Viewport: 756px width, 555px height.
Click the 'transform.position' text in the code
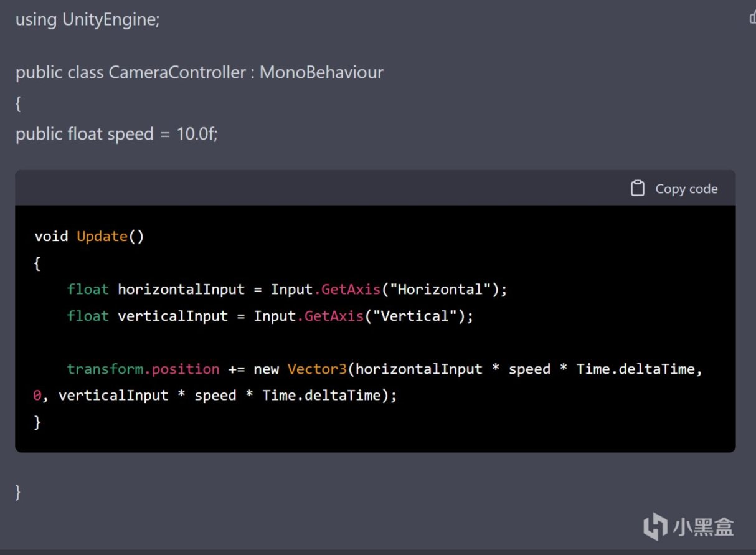tap(143, 369)
